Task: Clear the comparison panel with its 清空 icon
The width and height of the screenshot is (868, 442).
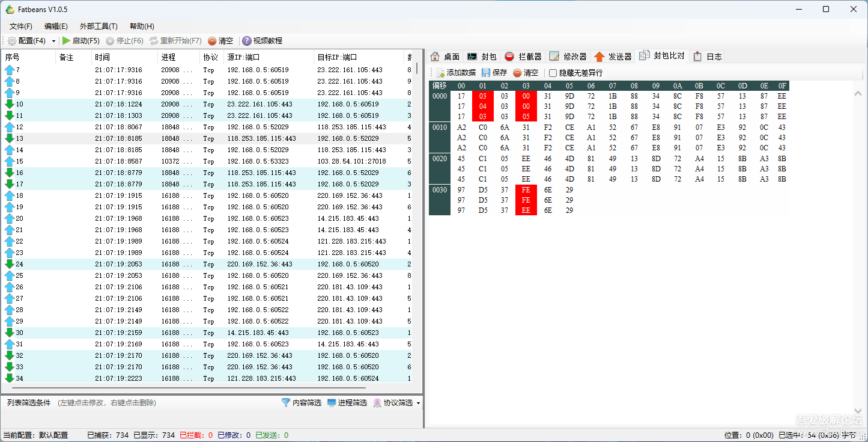Action: [x=527, y=72]
